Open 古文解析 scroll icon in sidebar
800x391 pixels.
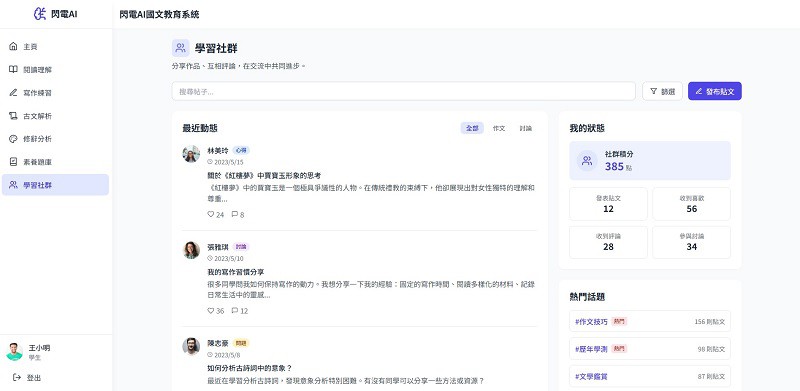click(13, 116)
